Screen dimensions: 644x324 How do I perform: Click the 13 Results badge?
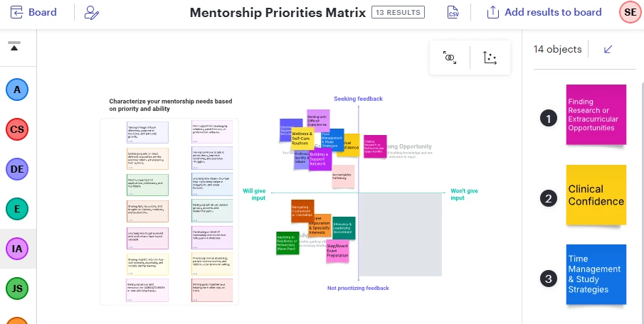tap(398, 12)
